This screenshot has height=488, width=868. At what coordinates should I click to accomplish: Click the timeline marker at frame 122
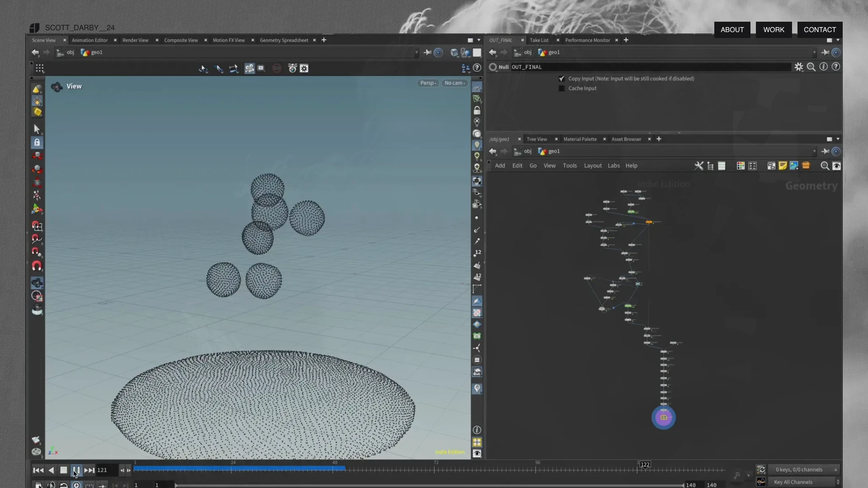coord(645,465)
